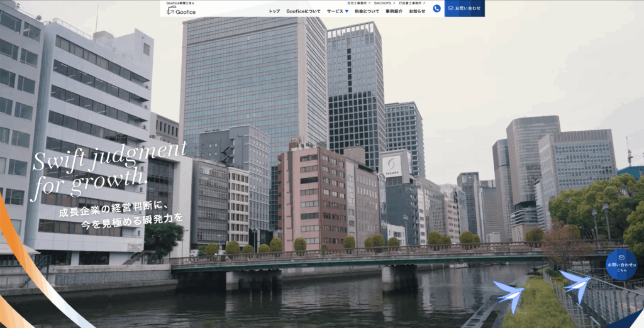Open the トップ menu item

point(274,11)
